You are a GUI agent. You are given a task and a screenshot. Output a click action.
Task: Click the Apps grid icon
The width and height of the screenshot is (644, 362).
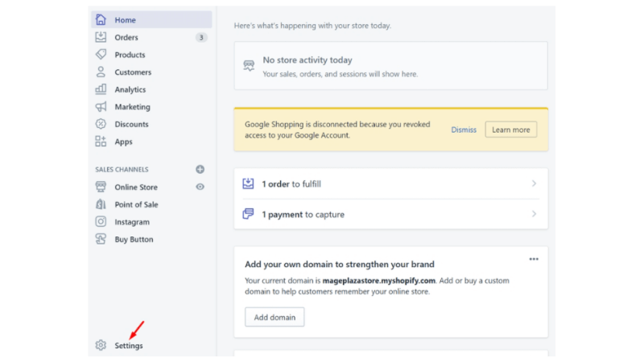[x=101, y=142]
